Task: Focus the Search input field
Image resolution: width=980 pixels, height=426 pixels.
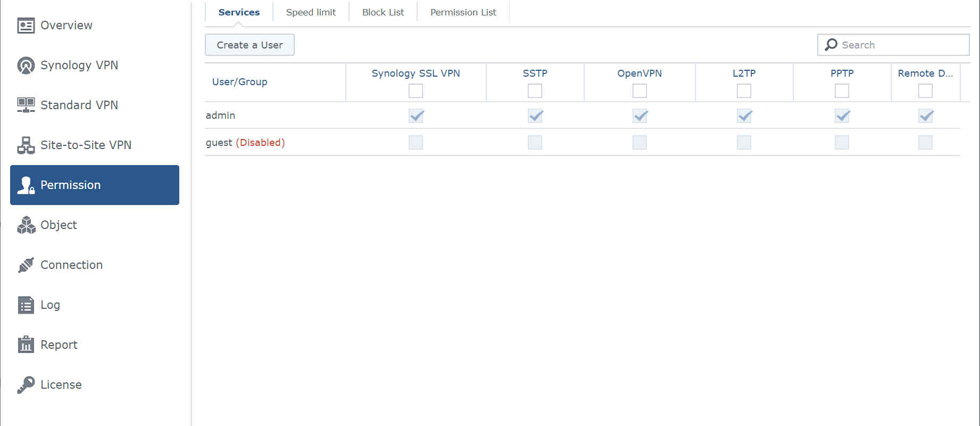Action: coord(893,45)
